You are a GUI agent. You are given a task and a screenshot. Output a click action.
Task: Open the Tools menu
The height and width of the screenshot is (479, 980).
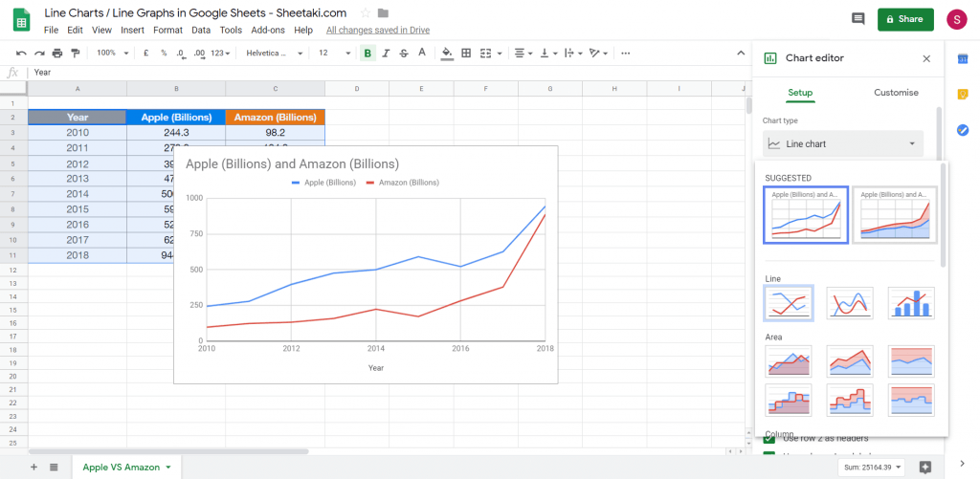click(x=232, y=30)
